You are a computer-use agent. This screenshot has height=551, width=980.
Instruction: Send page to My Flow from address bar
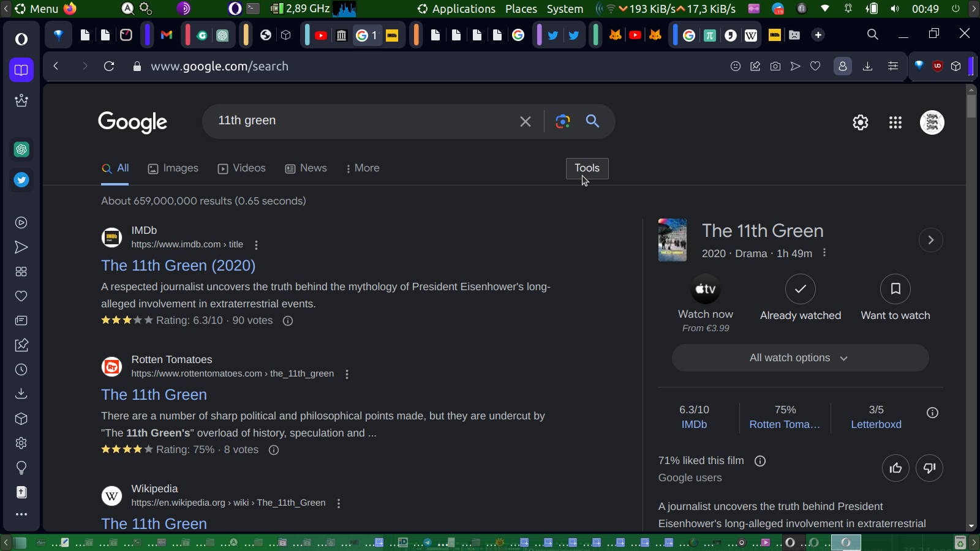(795, 66)
